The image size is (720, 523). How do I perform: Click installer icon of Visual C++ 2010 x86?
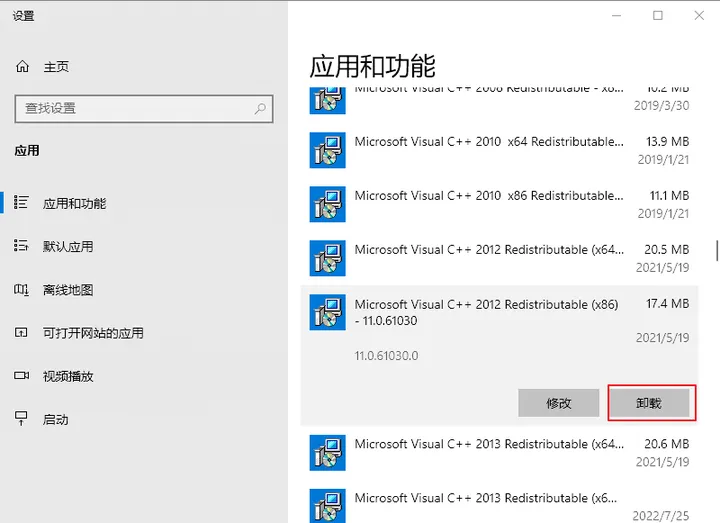[327, 204]
